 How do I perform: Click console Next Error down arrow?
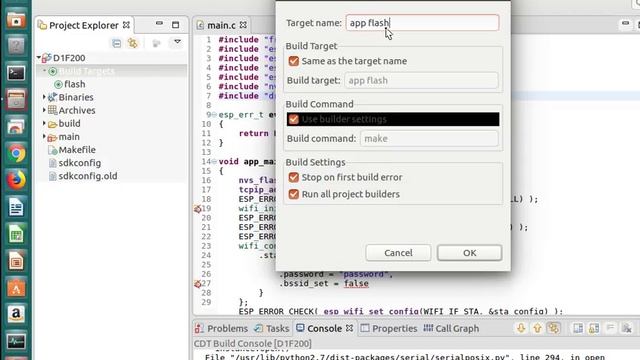[521, 328]
